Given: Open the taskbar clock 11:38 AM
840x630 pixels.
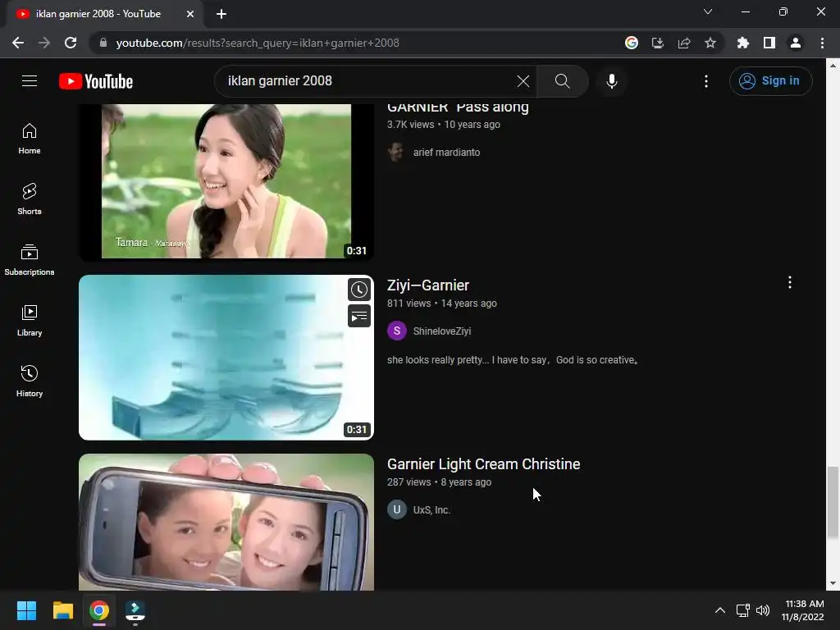Looking at the screenshot, I should (802, 610).
